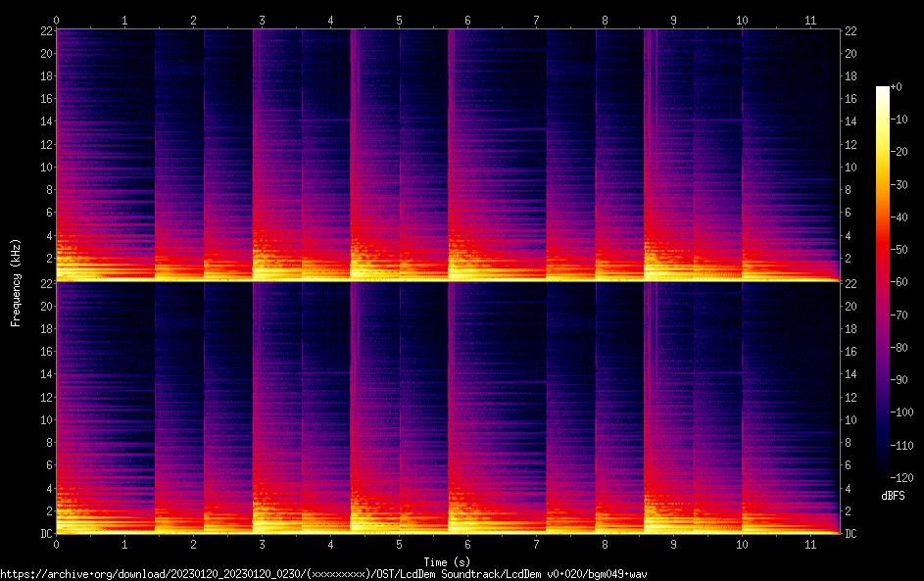Select the 6 second mark on the bottom time axis
Viewport: 924px width, 581px height.
point(467,544)
